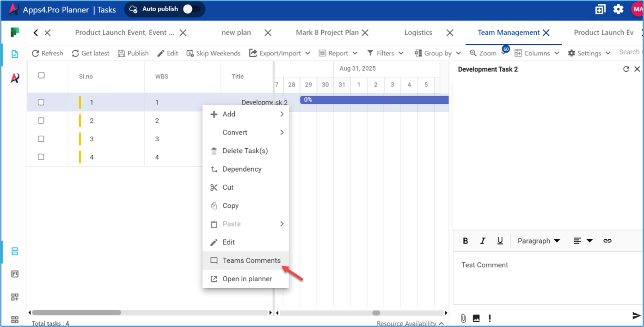Screen dimensions: 644x327
Task: Click the send comment arrow icon
Action: pos(636,315)
